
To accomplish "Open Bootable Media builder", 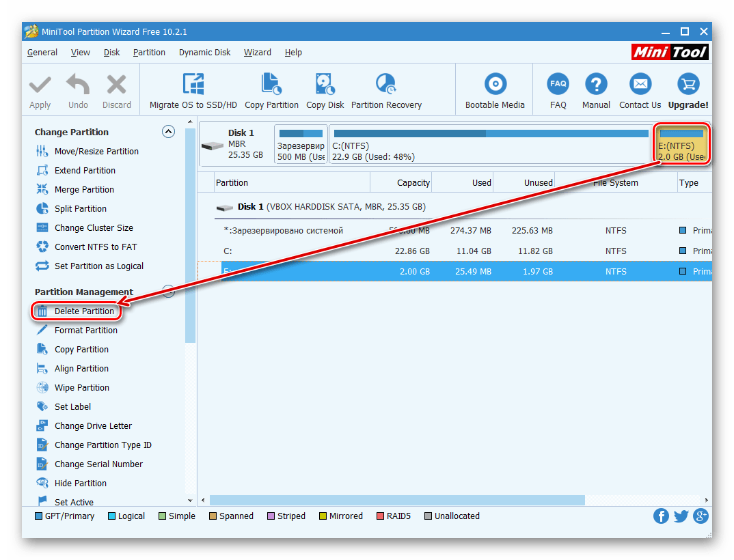I will coord(495,84).
